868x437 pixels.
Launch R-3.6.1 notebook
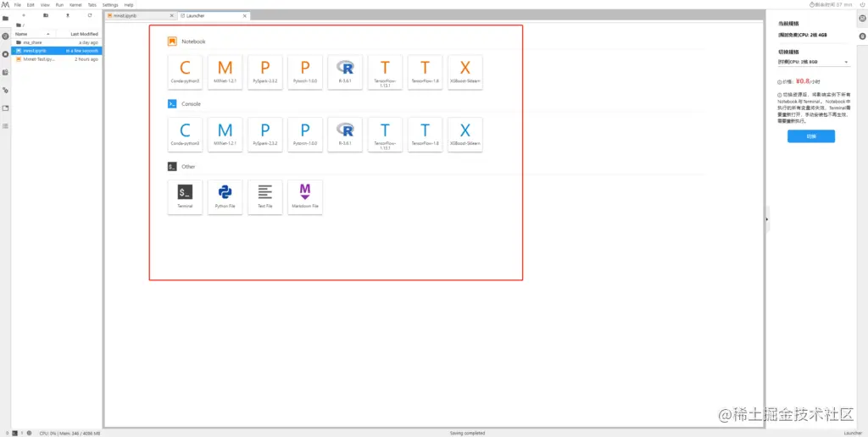(x=345, y=73)
